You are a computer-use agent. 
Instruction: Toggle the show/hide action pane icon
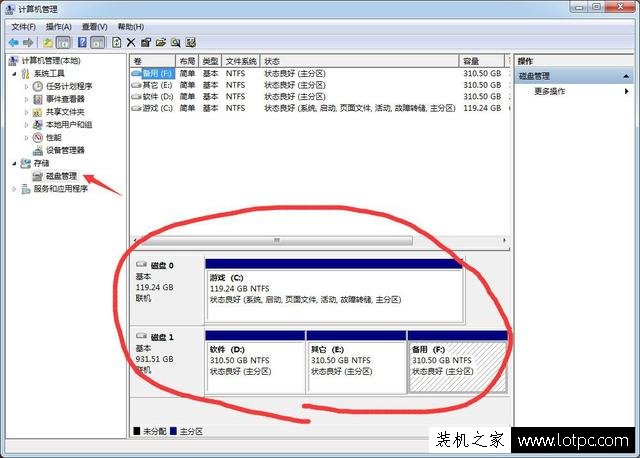click(x=98, y=42)
